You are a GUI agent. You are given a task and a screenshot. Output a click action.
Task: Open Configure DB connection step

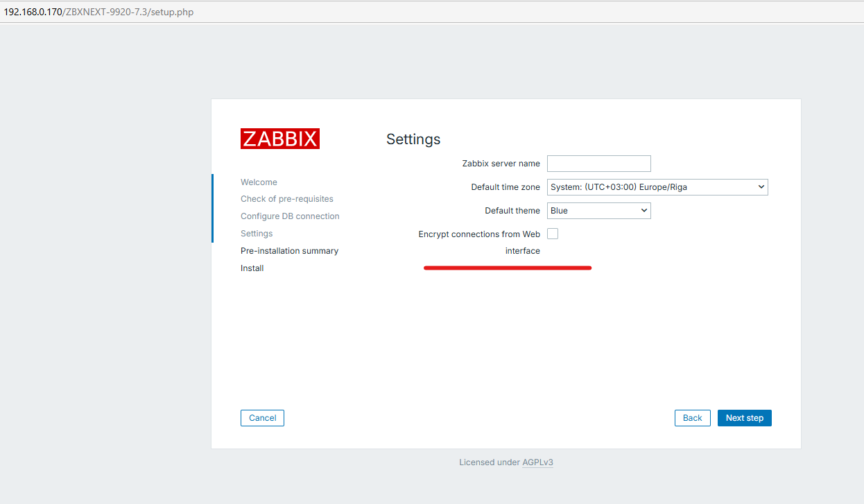(290, 216)
